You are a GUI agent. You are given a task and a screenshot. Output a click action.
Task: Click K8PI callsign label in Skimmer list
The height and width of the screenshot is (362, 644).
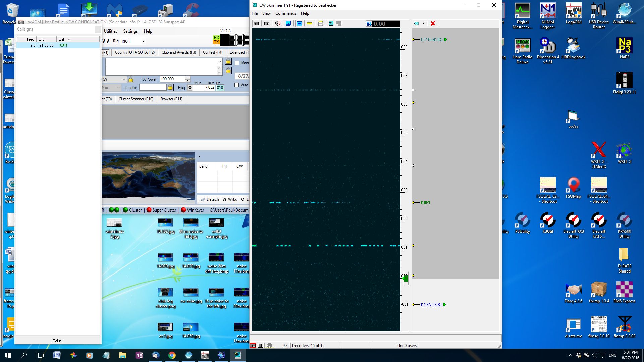[x=425, y=203]
